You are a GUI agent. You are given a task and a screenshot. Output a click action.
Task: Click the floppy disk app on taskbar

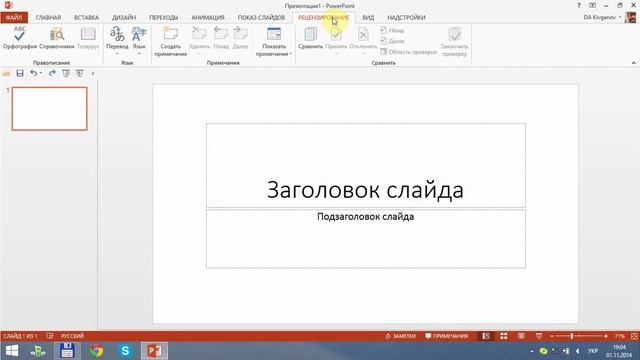(x=67, y=351)
